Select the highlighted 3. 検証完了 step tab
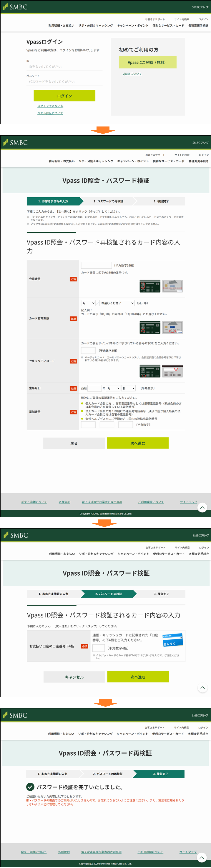Image resolution: width=211 pixels, height=868 pixels. point(160,774)
